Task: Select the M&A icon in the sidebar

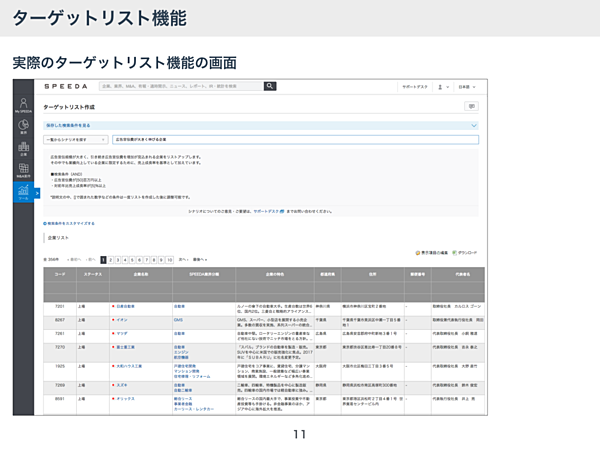Action: click(23, 171)
